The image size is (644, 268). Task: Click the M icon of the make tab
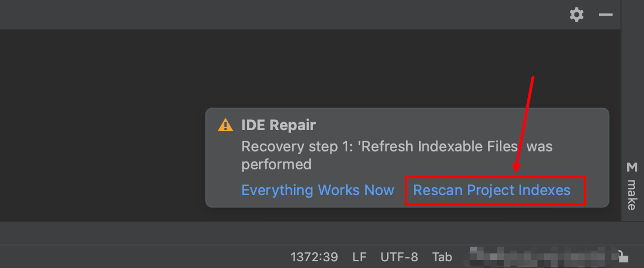(x=632, y=167)
